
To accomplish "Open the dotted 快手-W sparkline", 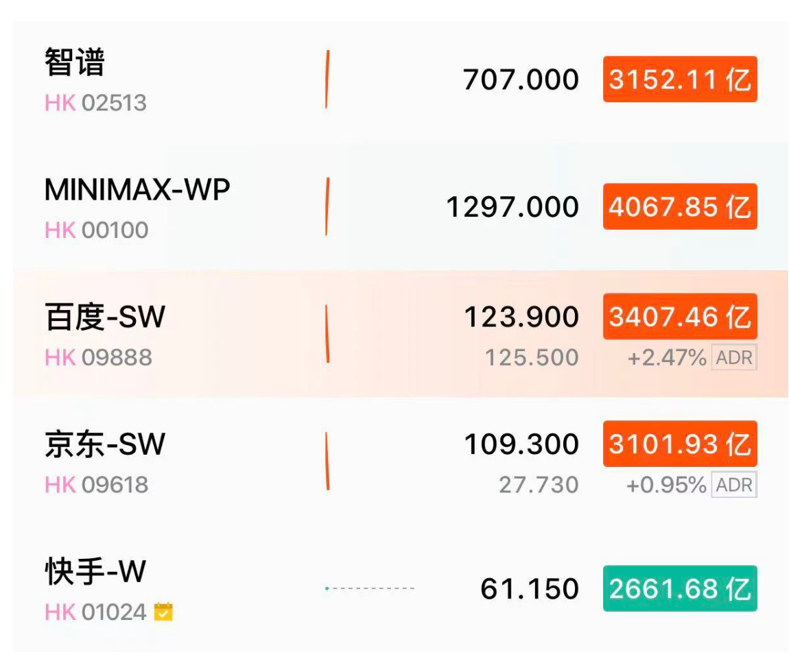I will [x=370, y=588].
